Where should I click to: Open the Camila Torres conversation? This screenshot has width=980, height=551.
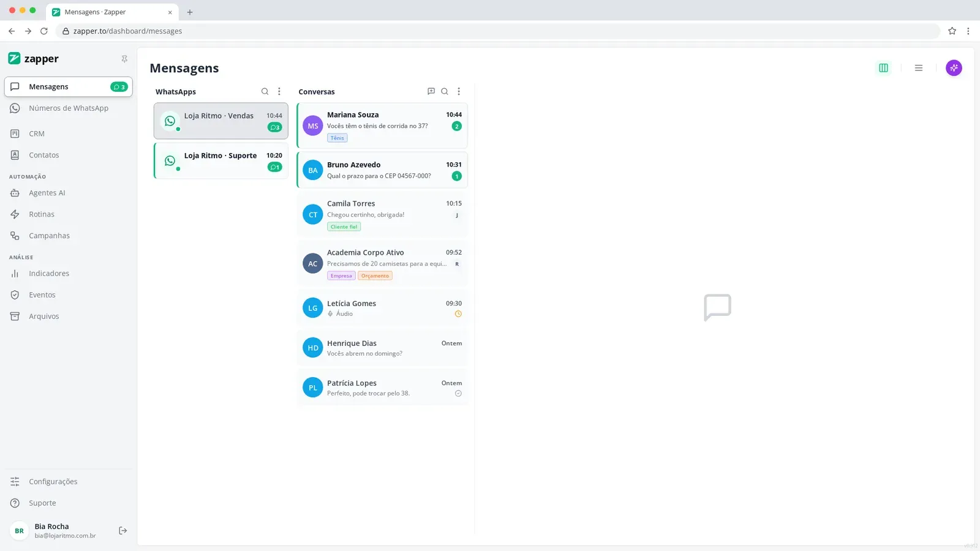382,214
